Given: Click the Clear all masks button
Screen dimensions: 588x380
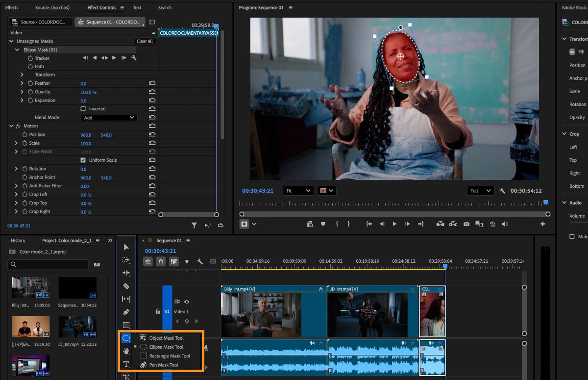Looking at the screenshot, I should click(144, 41).
